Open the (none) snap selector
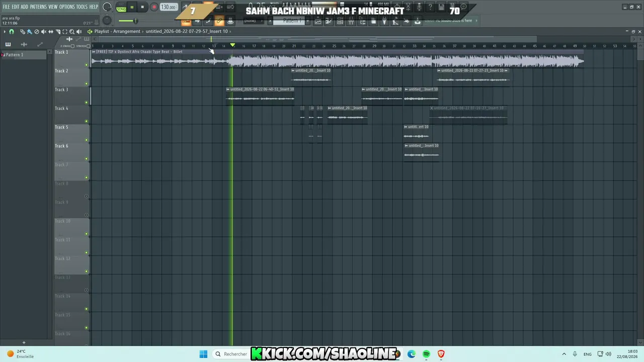This screenshot has height=362, width=644. coord(254,21)
